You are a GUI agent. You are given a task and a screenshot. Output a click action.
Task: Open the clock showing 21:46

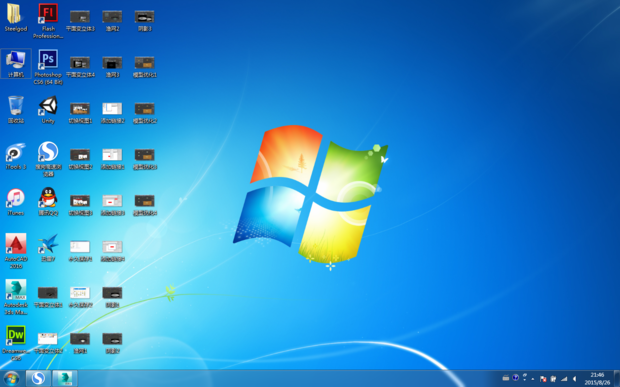click(597, 379)
